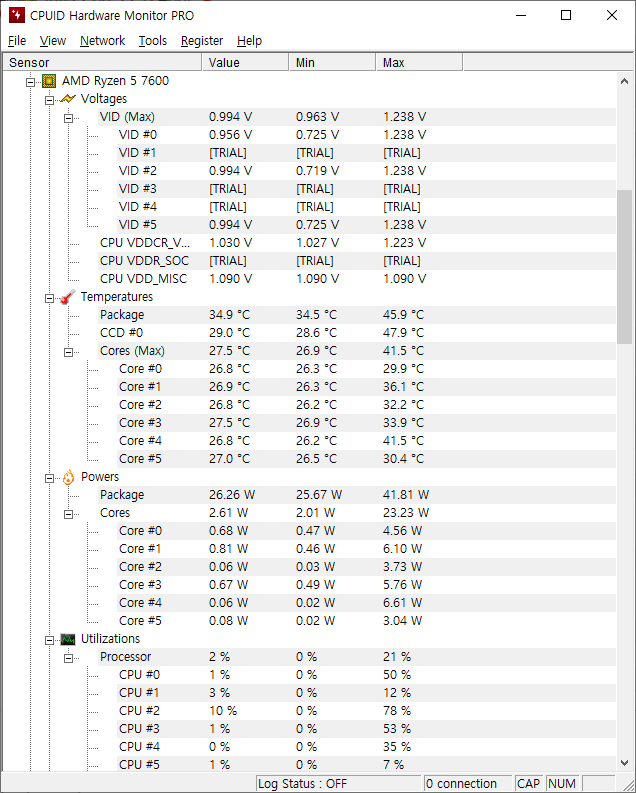Open the Network menu
The height and width of the screenshot is (793, 636).
click(x=102, y=40)
